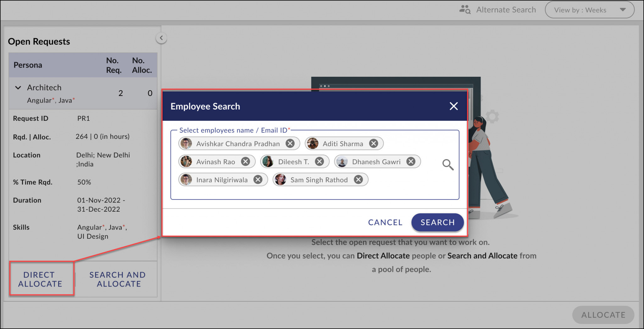Click the ALLOCATE button at bottom right
644x329 pixels.
(603, 315)
